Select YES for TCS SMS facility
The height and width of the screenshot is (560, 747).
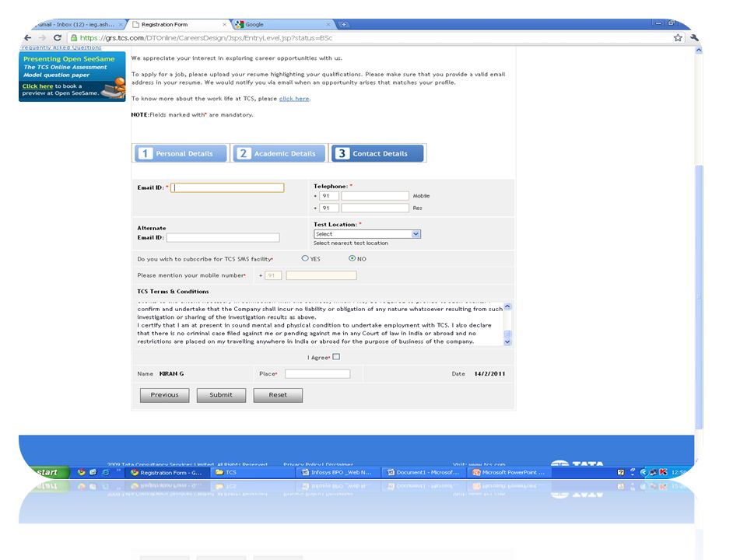(x=305, y=258)
